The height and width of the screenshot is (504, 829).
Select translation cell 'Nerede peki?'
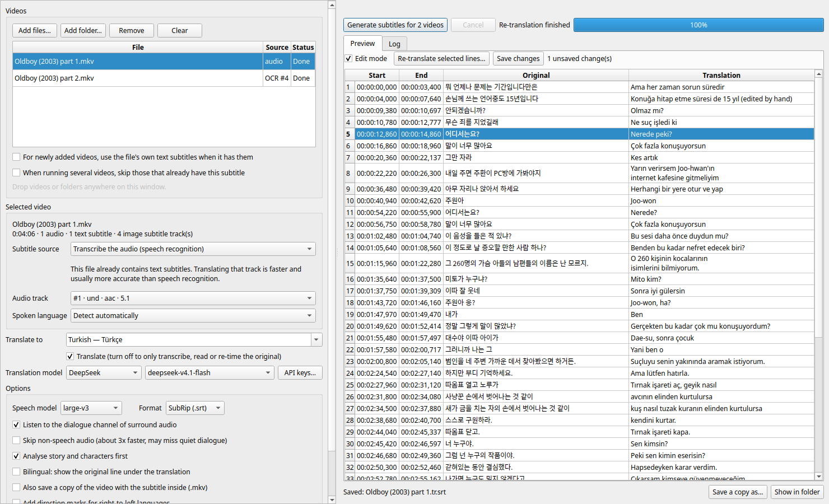point(721,134)
